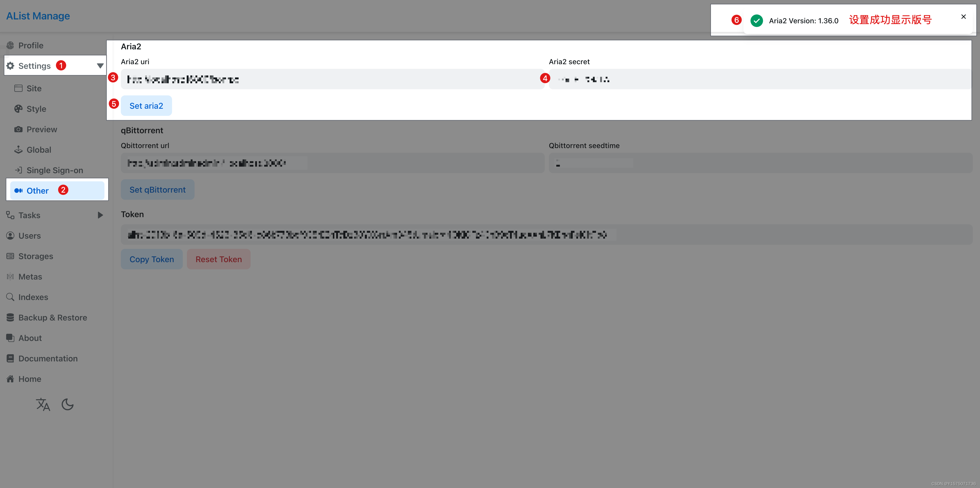
Task: Open the Site settings page
Action: pos(34,88)
